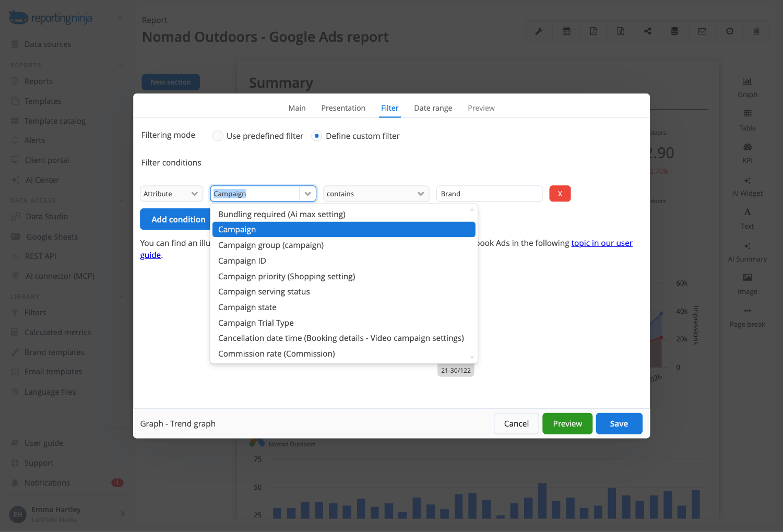
Task: Expand Emma Hartley account menu chevron
Action: tap(123, 514)
